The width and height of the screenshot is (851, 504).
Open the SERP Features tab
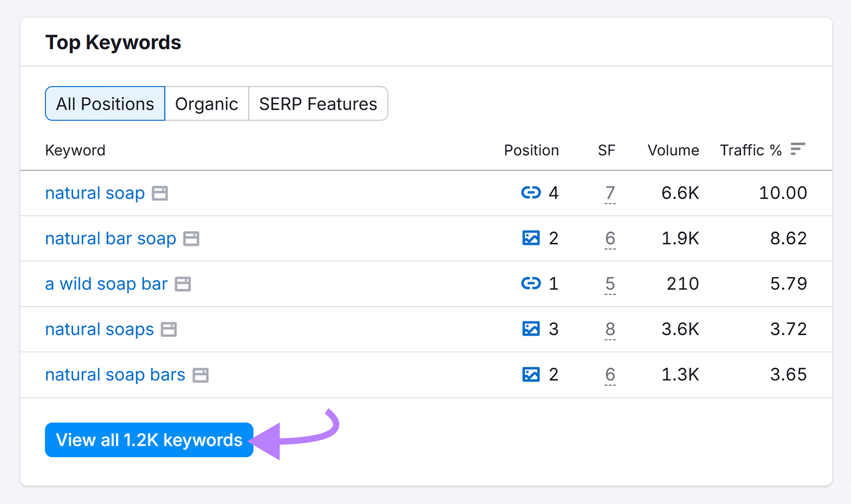point(318,104)
